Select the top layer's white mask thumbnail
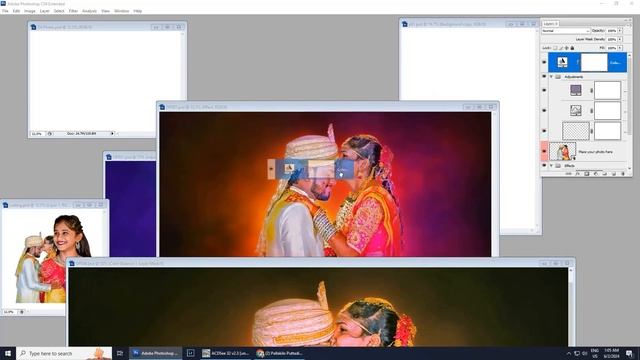Screen dimensions: 640x360 (594, 62)
